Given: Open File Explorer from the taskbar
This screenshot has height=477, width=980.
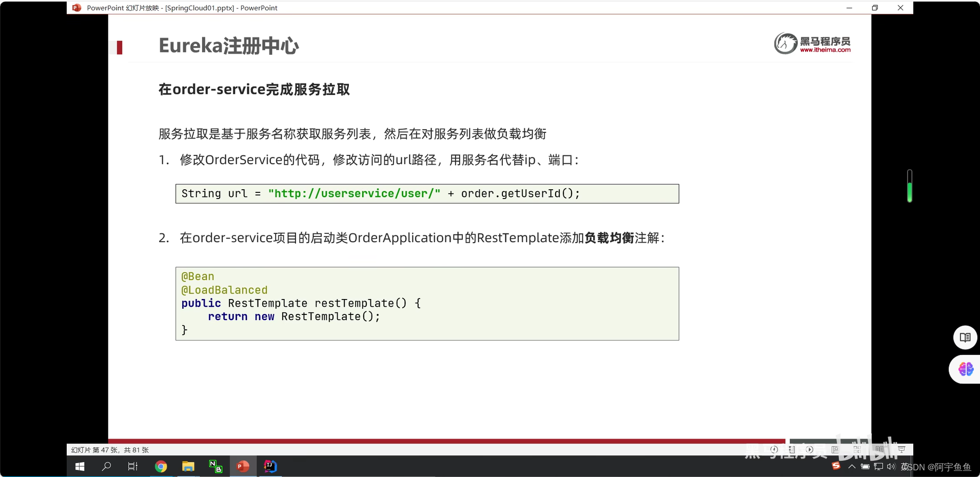Looking at the screenshot, I should (188, 466).
